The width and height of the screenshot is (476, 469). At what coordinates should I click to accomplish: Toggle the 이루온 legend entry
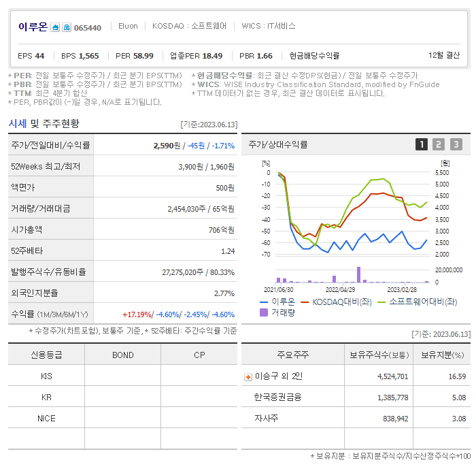click(x=277, y=302)
